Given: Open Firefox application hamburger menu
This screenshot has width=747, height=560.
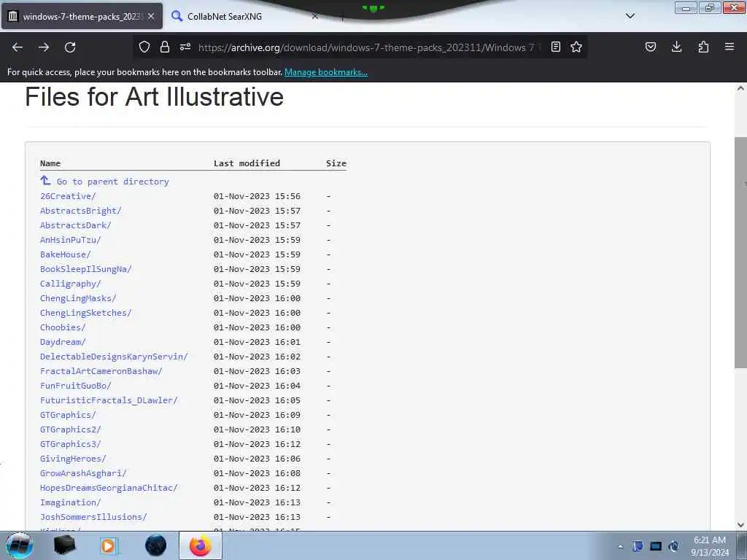Looking at the screenshot, I should (x=729, y=47).
